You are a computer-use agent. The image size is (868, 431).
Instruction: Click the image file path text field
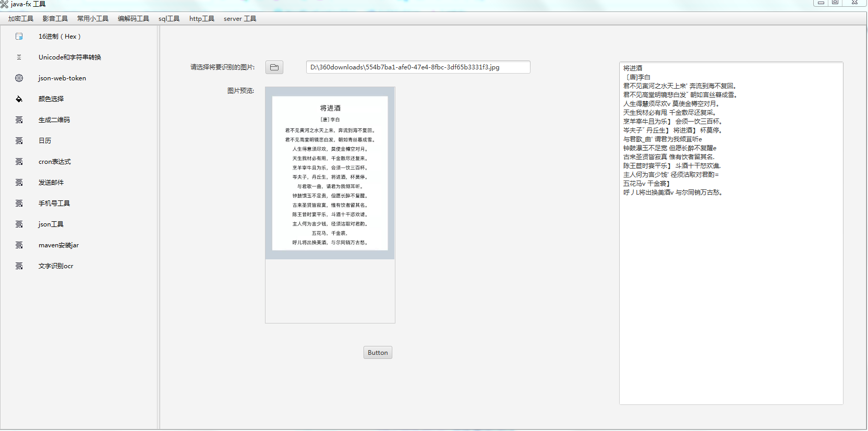(x=418, y=67)
